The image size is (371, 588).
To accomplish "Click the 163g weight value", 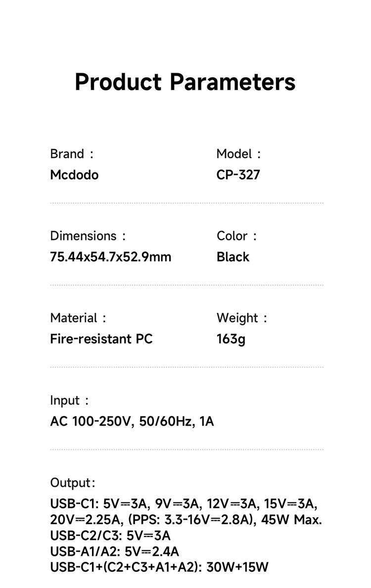I will (x=231, y=340).
